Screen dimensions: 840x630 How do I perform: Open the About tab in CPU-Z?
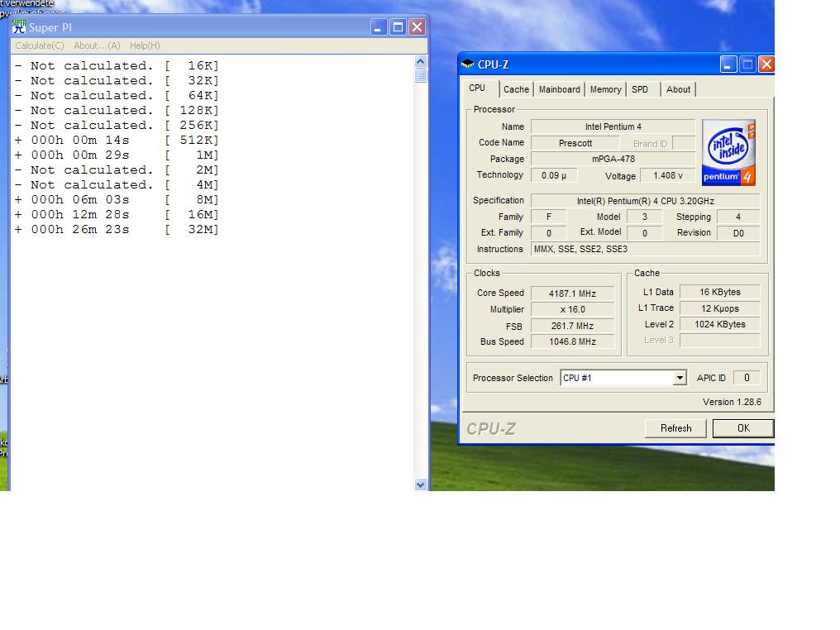pos(678,89)
